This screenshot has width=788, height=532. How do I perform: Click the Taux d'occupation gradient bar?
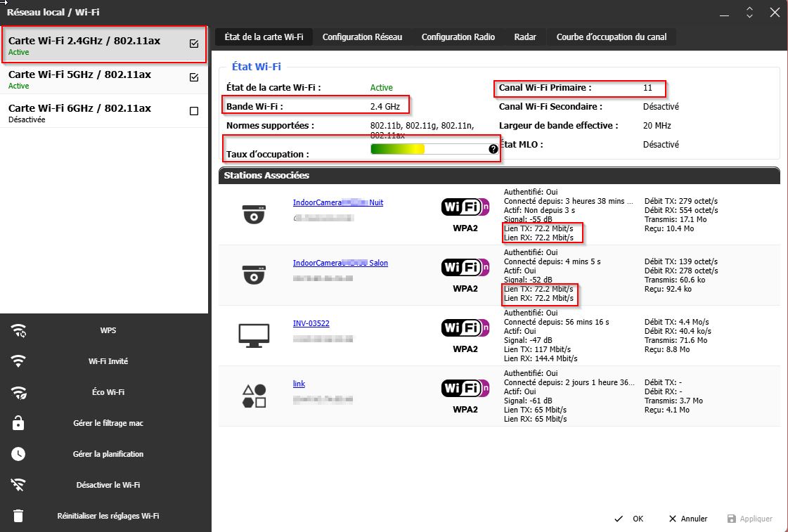click(429, 149)
